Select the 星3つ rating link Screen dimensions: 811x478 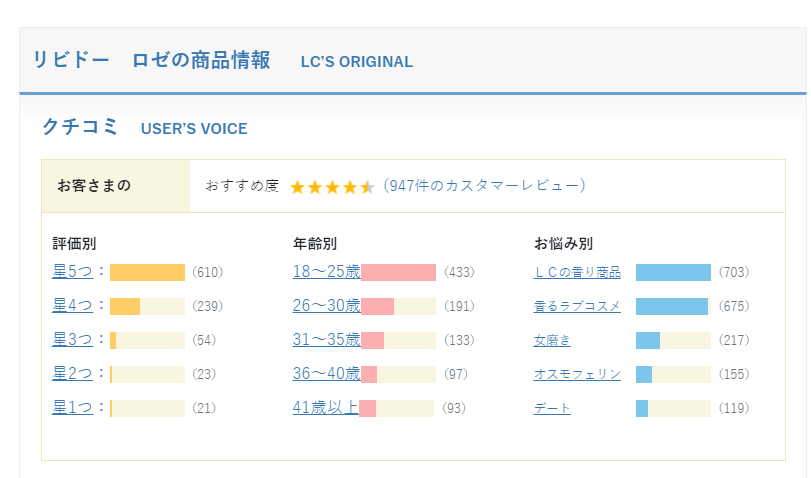coord(72,340)
